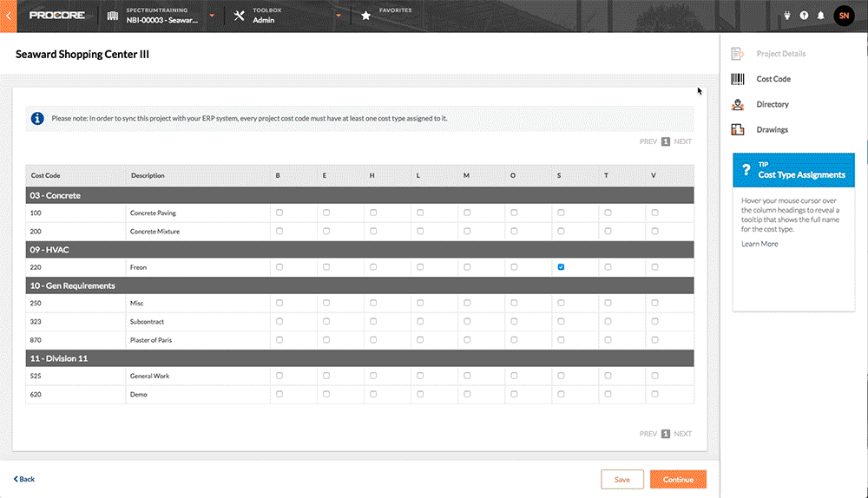The height and width of the screenshot is (498, 868).
Task: Expand the project selector dropdown
Action: click(211, 16)
